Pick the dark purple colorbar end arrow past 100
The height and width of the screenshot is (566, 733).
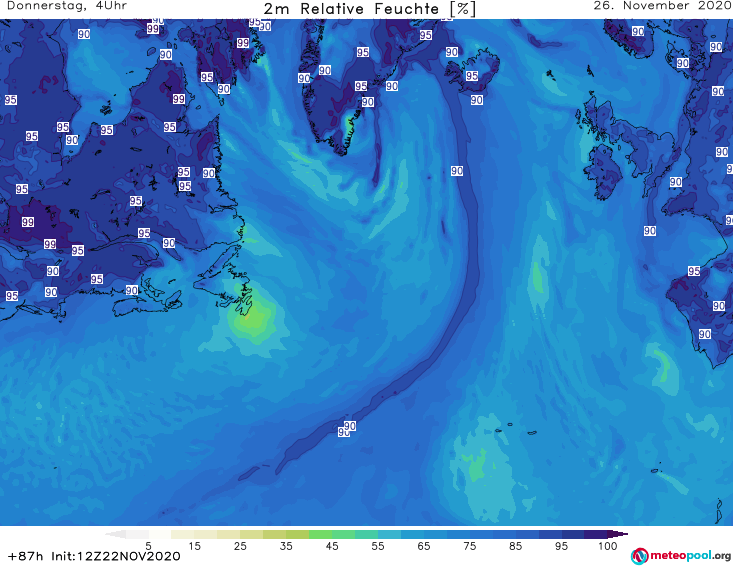click(x=618, y=535)
